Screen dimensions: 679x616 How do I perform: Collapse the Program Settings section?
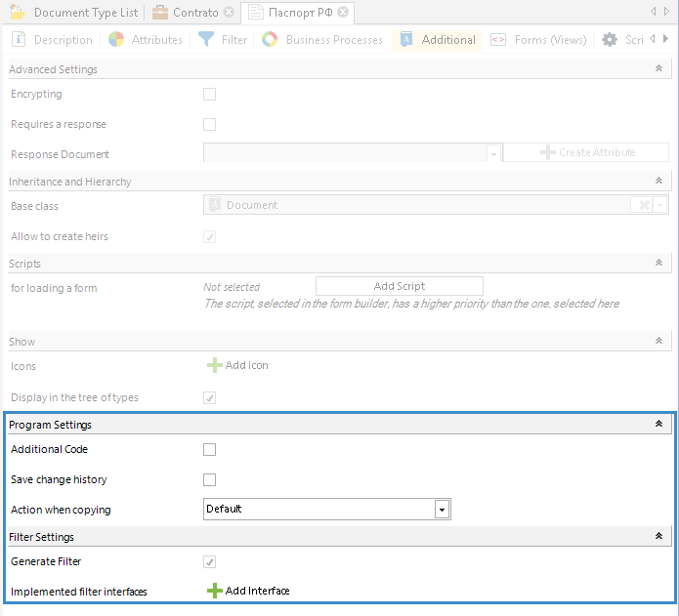tap(658, 425)
